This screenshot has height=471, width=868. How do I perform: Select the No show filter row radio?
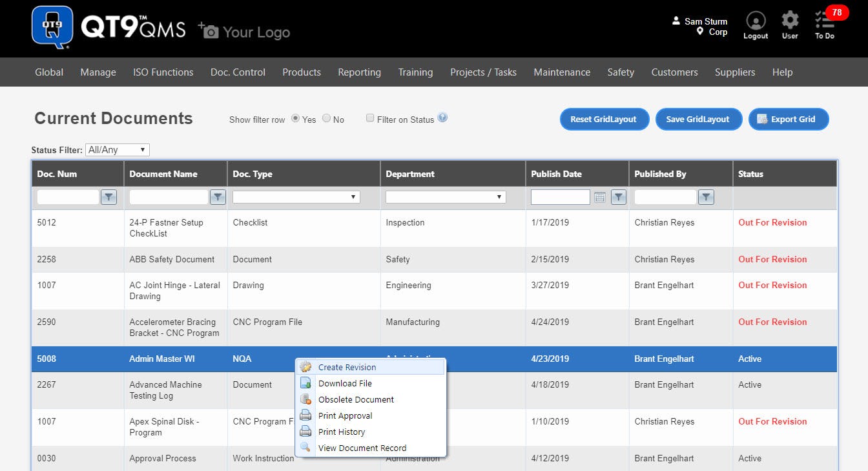click(x=326, y=118)
